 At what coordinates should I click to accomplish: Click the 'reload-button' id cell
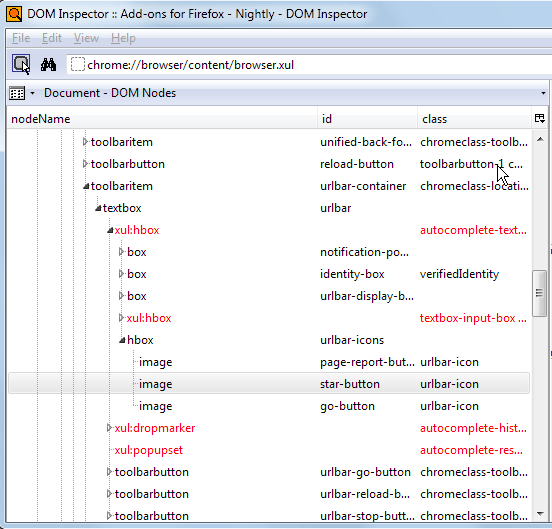coord(357,164)
